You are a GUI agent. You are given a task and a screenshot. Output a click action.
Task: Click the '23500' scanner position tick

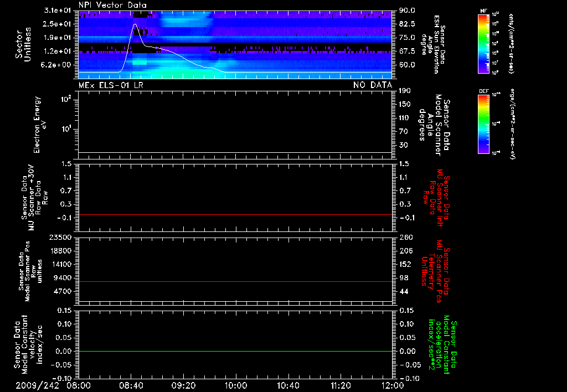(60, 237)
